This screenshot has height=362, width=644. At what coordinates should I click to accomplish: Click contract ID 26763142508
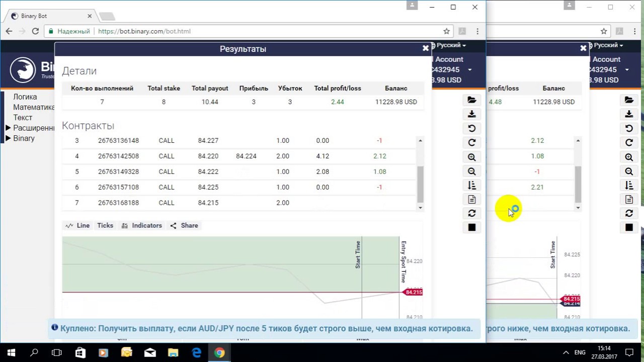118,156
